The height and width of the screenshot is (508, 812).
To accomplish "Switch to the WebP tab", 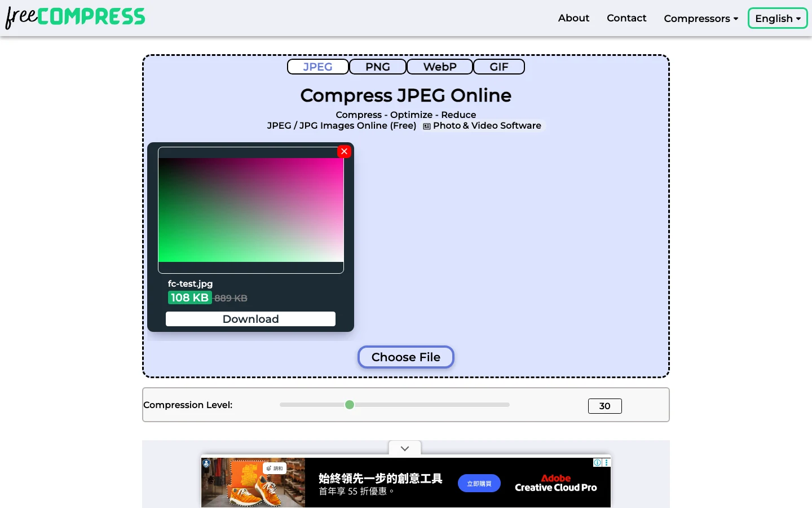I will click(x=440, y=67).
